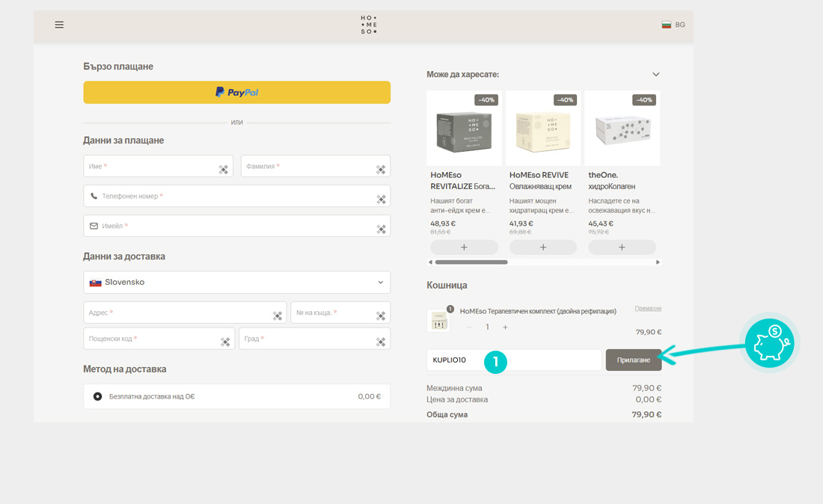Screen dimensions: 823x504
Task: Switch language via the BG flag
Action: point(673,25)
